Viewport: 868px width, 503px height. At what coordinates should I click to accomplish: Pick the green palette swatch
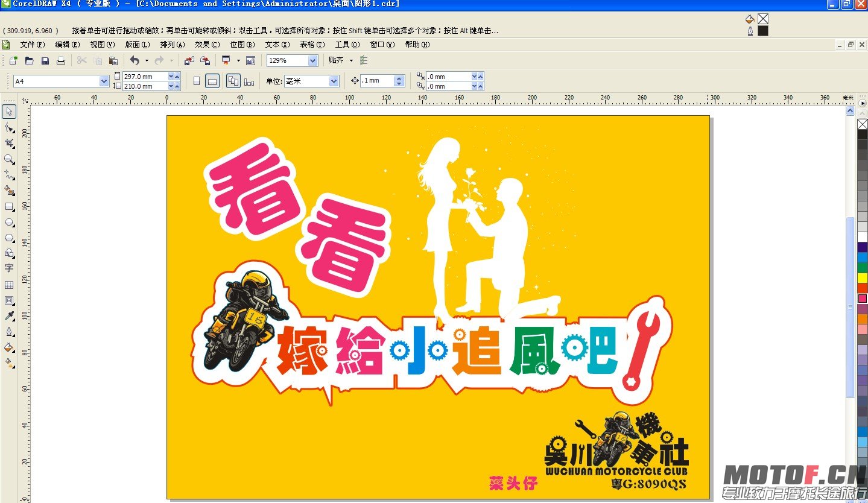point(863,268)
